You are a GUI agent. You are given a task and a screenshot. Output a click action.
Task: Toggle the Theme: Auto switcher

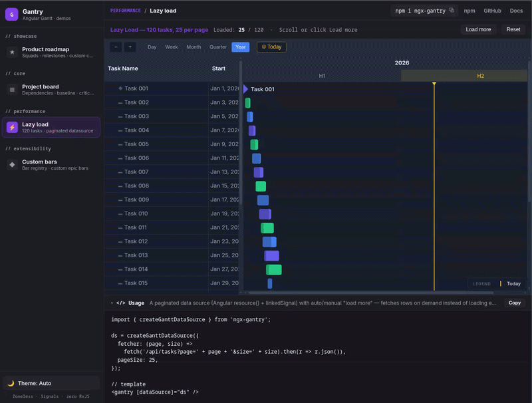(51, 383)
